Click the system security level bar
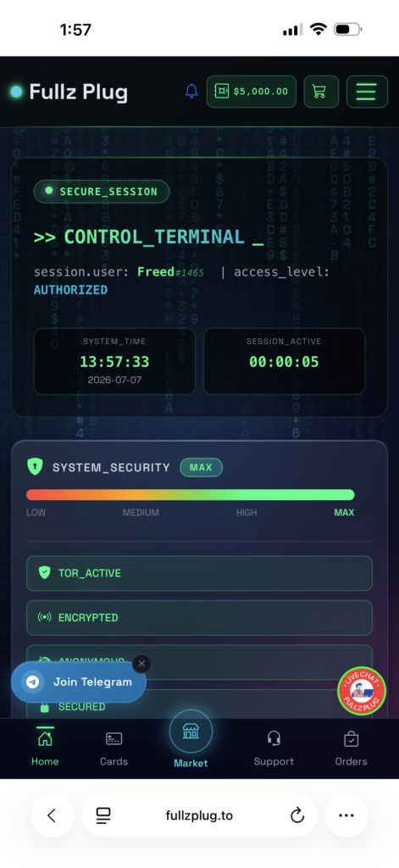This screenshot has height=868, width=399. pos(191,495)
